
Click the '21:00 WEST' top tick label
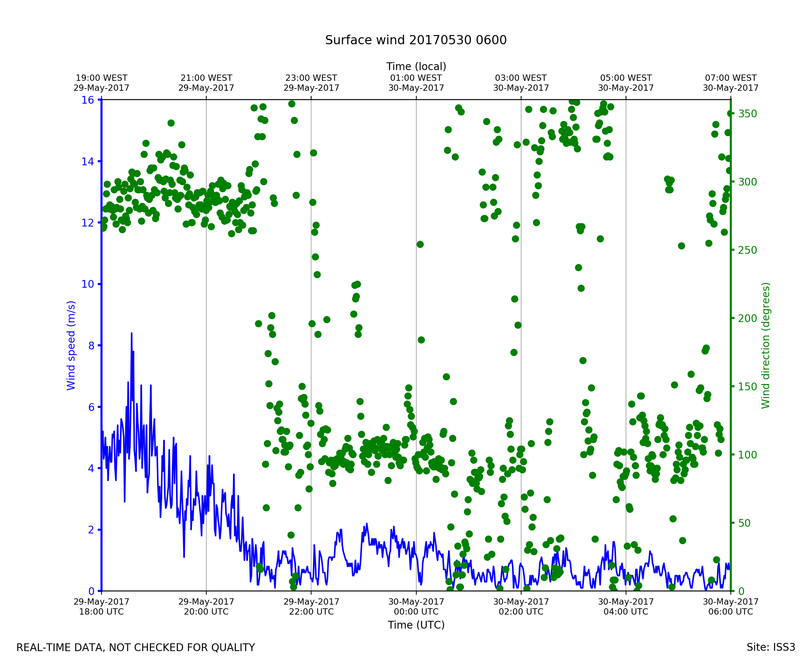[206, 78]
